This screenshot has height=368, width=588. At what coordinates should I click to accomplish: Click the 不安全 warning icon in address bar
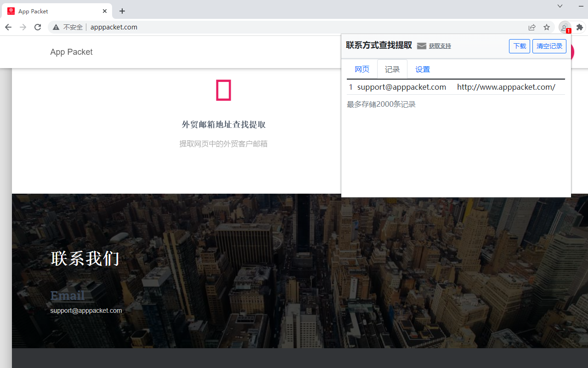click(56, 27)
